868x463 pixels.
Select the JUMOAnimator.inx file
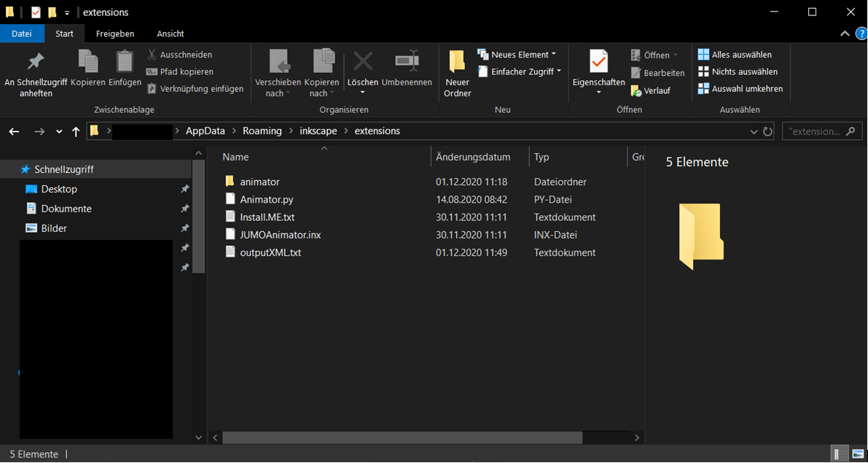click(280, 235)
